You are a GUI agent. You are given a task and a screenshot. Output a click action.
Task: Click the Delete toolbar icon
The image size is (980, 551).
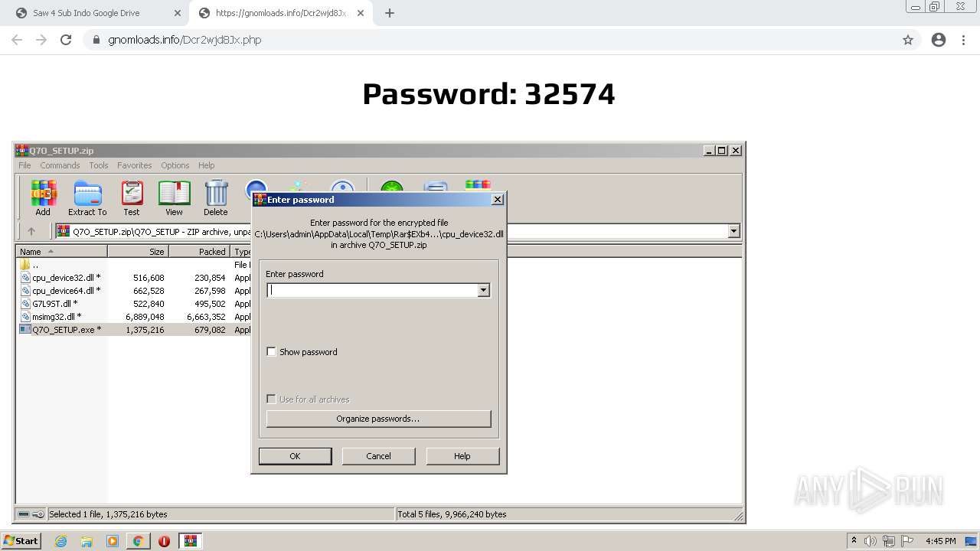point(216,198)
